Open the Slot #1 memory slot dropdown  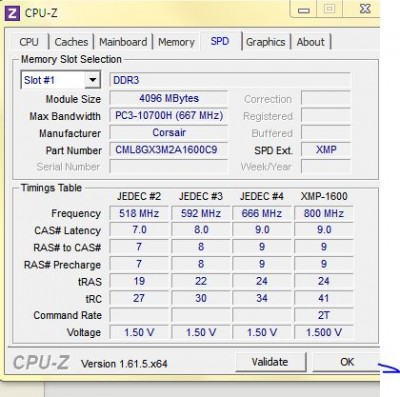(x=93, y=80)
